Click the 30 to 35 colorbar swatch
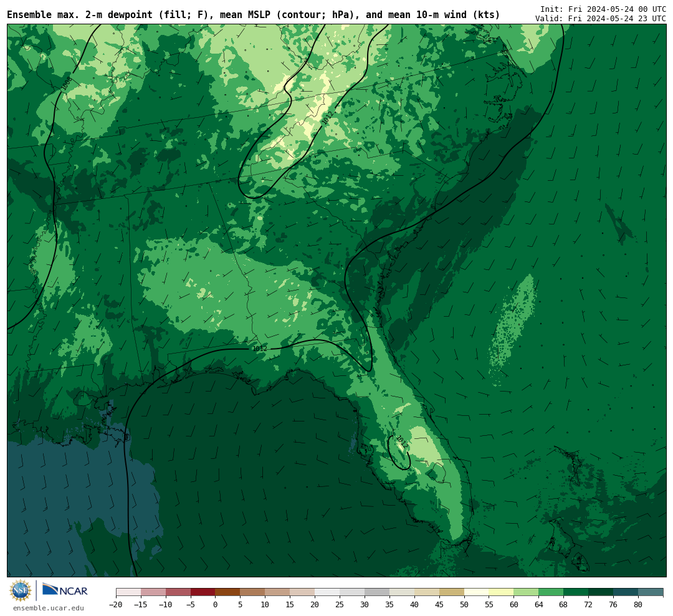Image resolution: width=673 pixels, height=616 pixels. (377, 592)
